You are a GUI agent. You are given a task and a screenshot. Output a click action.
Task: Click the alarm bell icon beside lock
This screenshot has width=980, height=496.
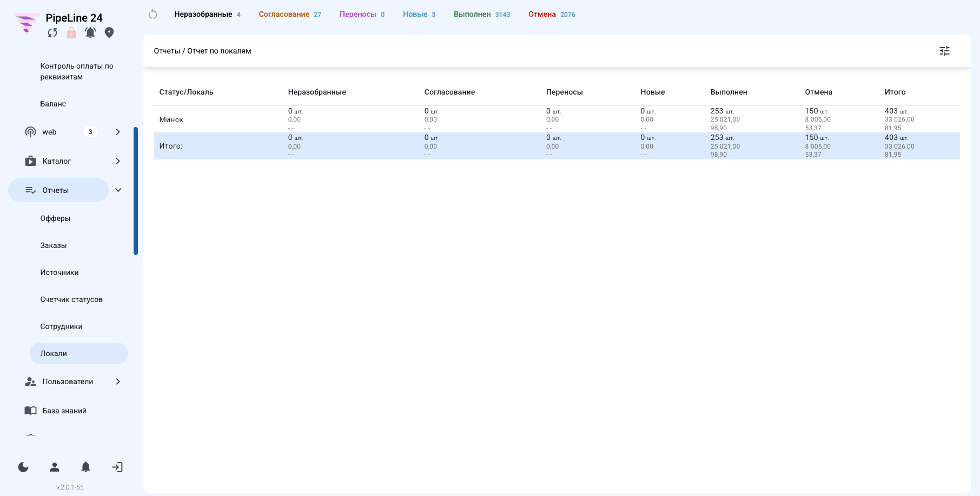(90, 33)
